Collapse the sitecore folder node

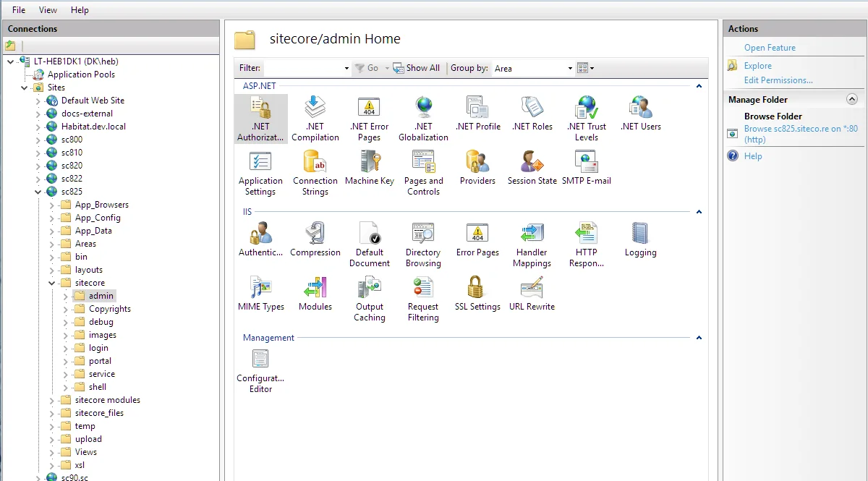[x=52, y=283]
